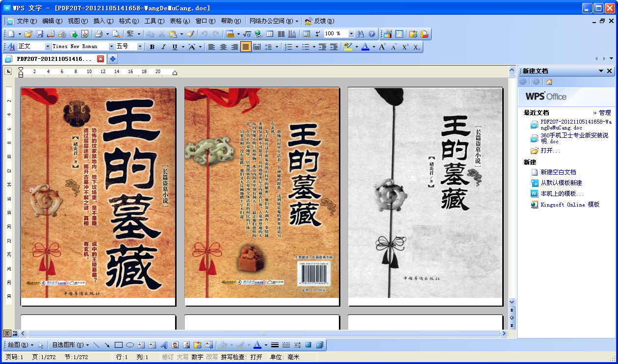Select the rectangle shape drawing tool
The width and height of the screenshot is (618, 364).
pyautogui.click(x=119, y=345)
